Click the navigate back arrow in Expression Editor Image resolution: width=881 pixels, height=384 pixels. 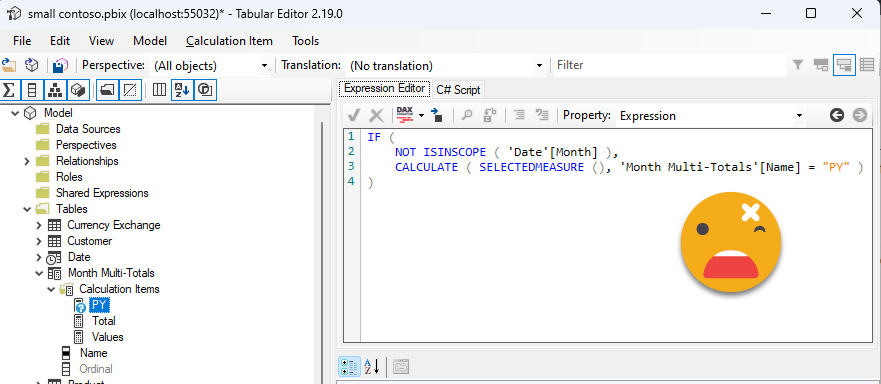[x=837, y=115]
